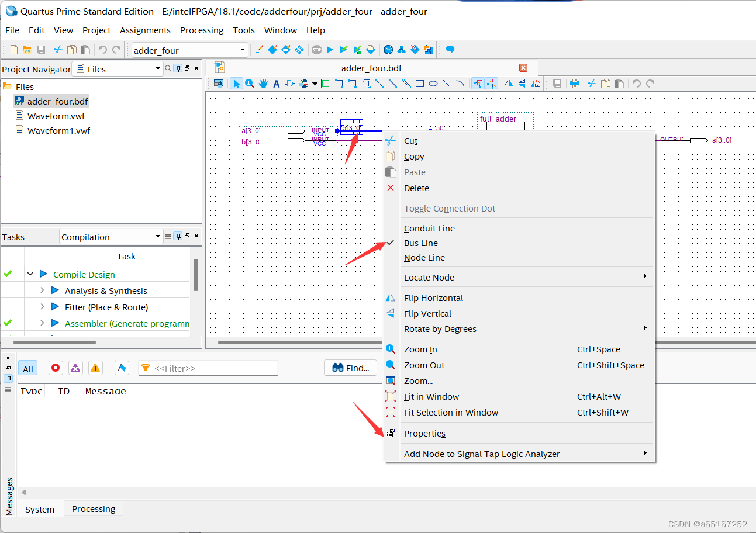Select the Arc drawing tool
The width and height of the screenshot is (756, 533).
click(460, 84)
